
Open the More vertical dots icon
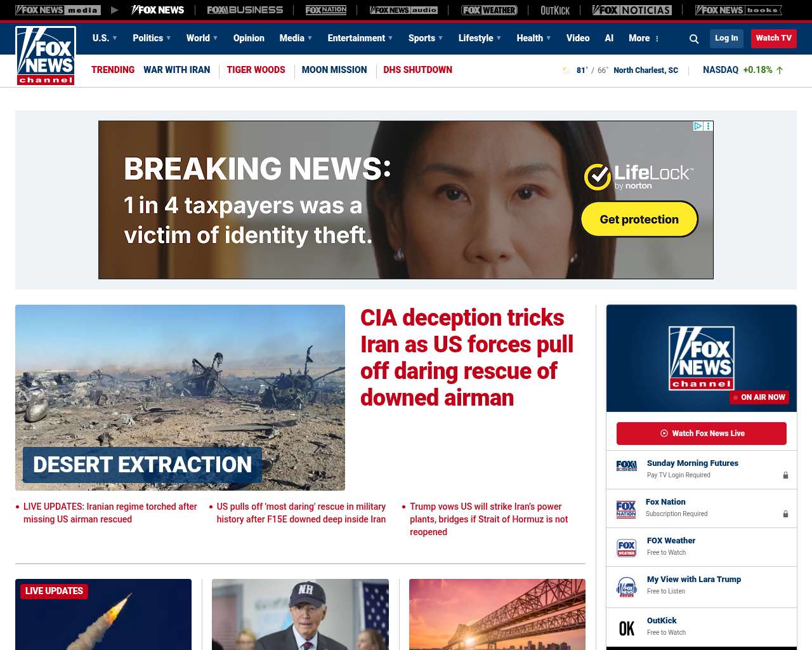[657, 39]
